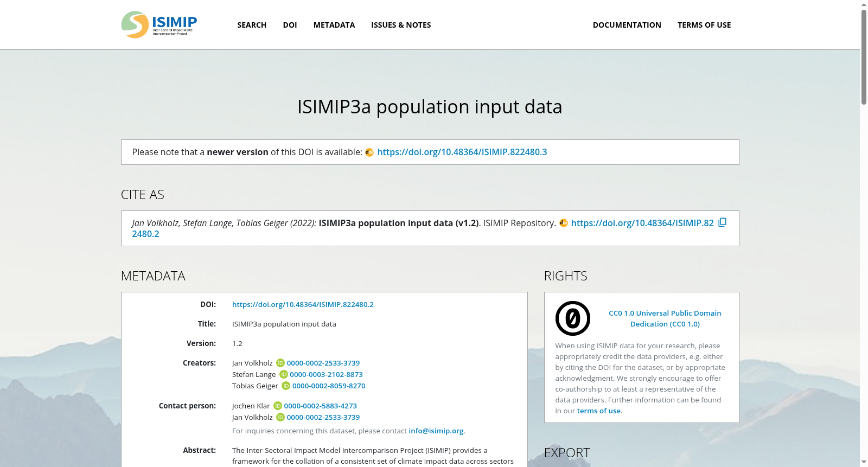This screenshot has width=868, height=467.
Task: Click the 'METADATA' section heading
Action: coord(153,276)
